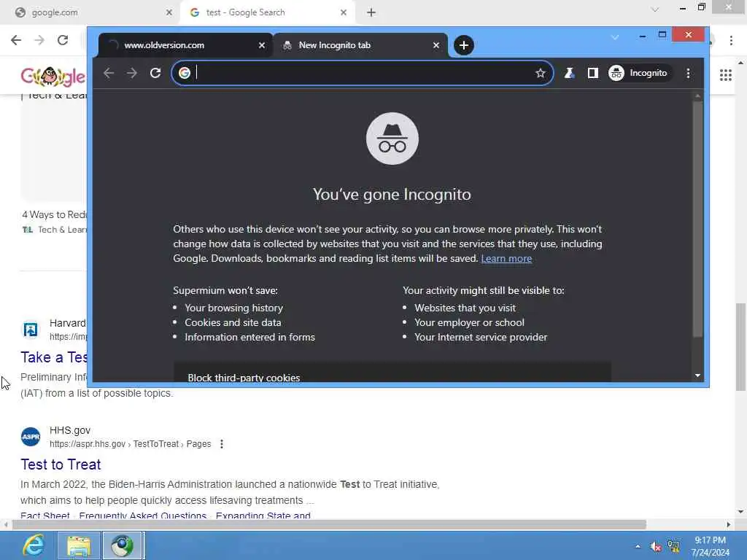Click the Harvard result favicon

point(31,330)
